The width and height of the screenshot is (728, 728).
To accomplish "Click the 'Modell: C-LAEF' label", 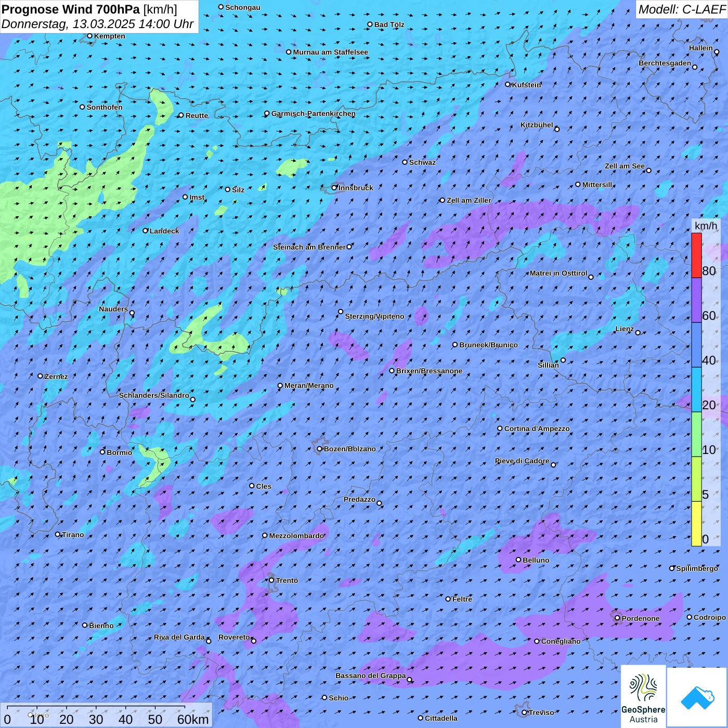I will [x=682, y=9].
